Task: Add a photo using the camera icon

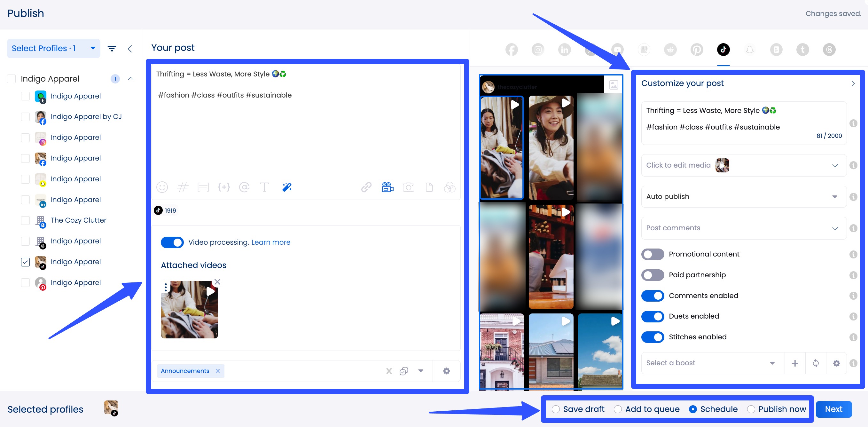Action: coord(409,187)
